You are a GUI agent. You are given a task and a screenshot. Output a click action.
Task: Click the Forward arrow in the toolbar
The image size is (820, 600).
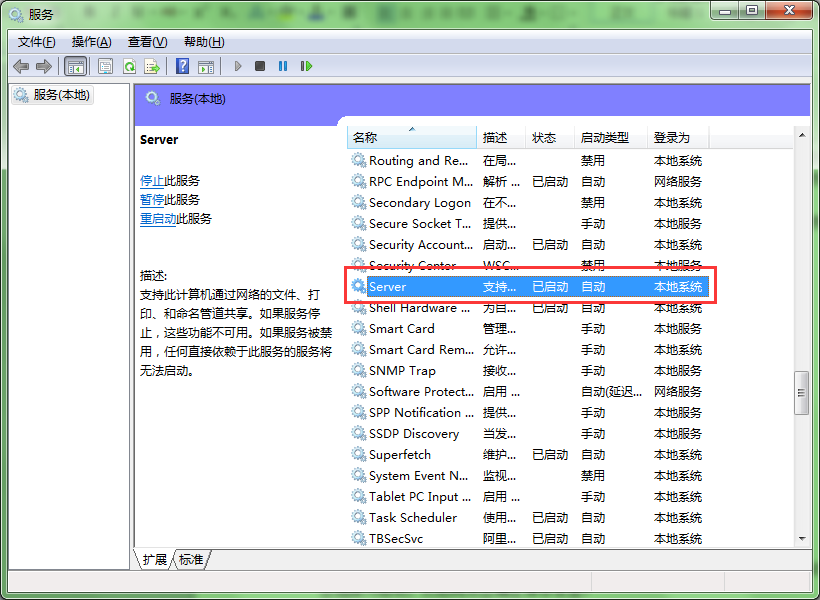click(44, 66)
